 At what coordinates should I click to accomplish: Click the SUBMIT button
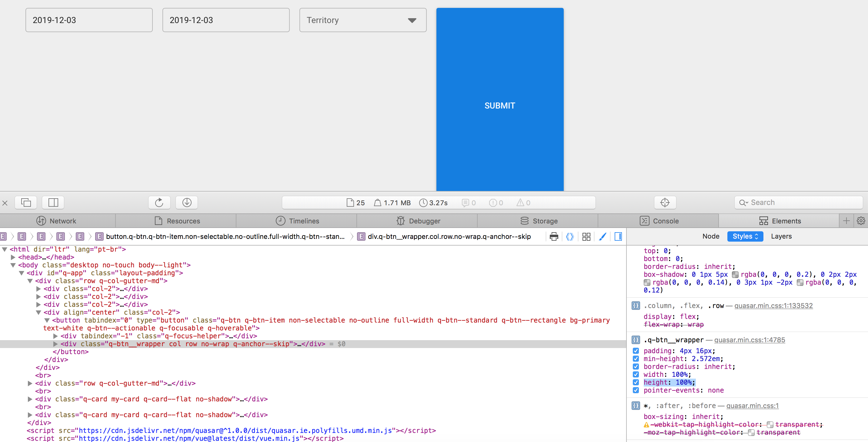click(x=499, y=105)
